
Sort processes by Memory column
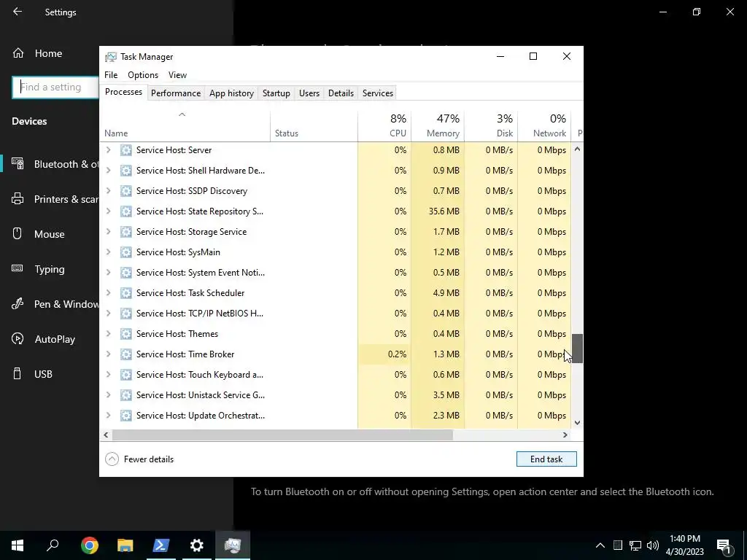tap(438, 125)
